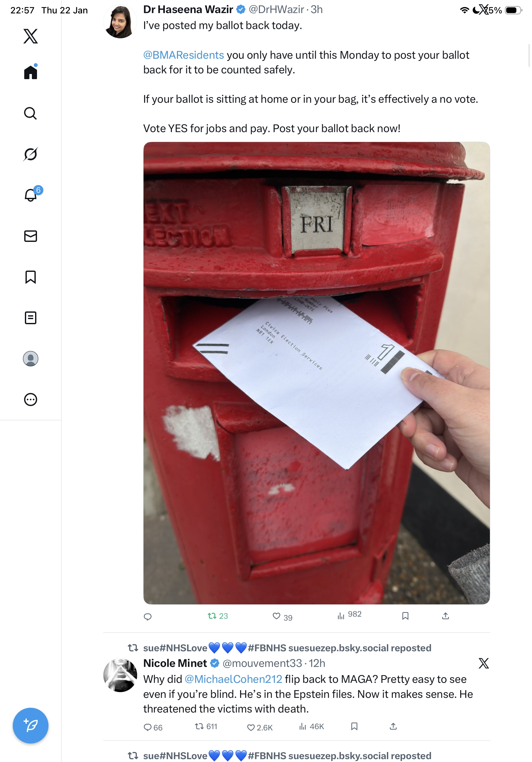Open share menu on Nicole Minet's post
The height and width of the screenshot is (762, 532).
[x=393, y=727]
